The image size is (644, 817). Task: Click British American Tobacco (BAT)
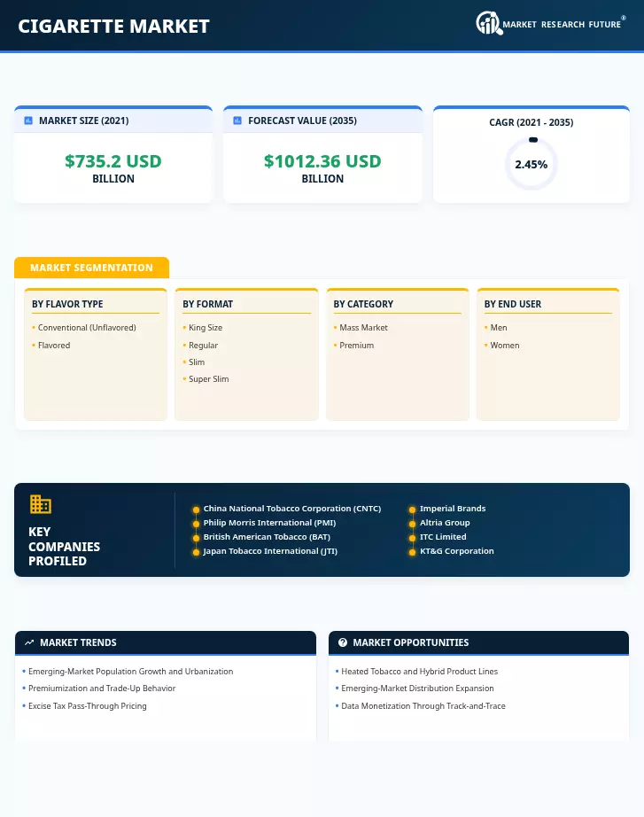pyautogui.click(x=267, y=537)
